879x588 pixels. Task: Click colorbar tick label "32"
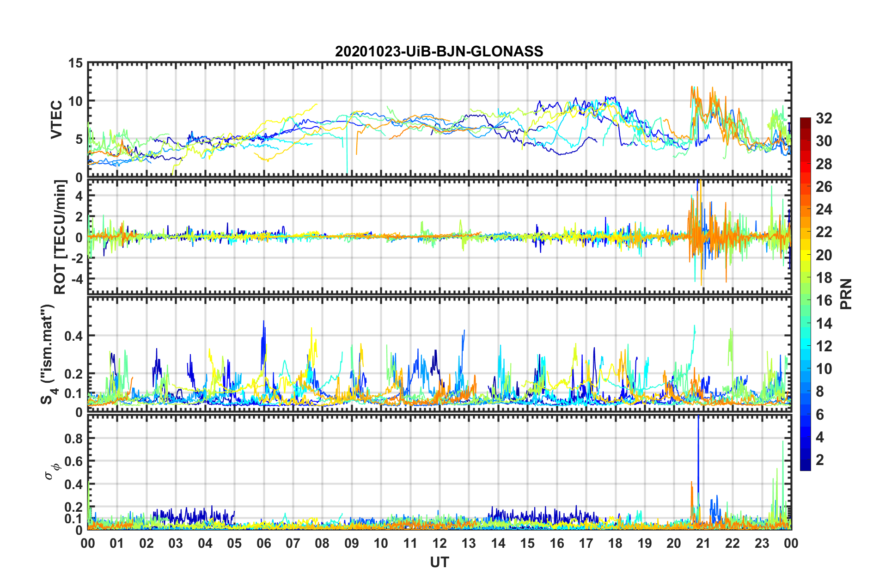[824, 118]
